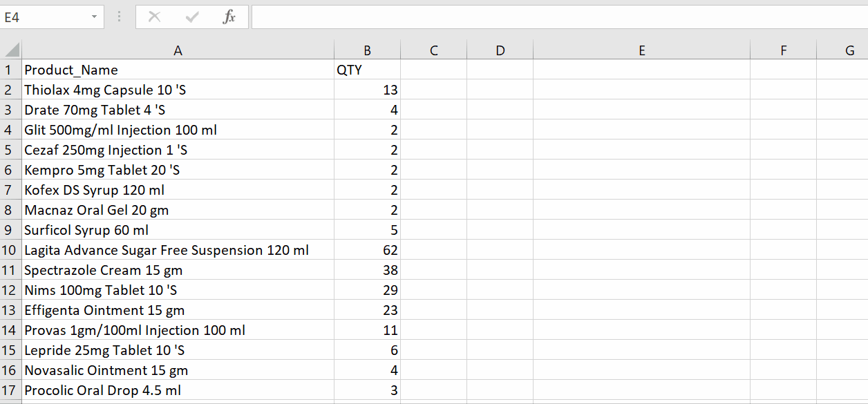Select the Thiolax 4mg Capsule cell
Screen dimensions: 868x404
point(178,90)
